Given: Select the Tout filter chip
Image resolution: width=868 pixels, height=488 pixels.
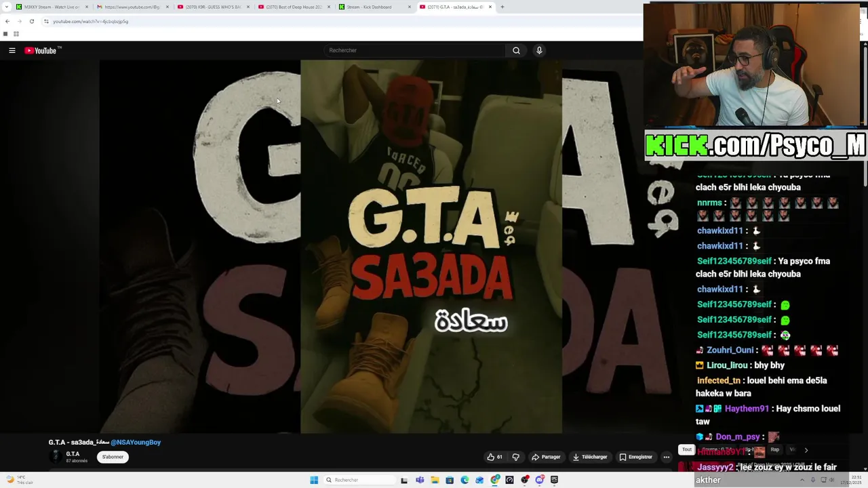Looking at the screenshot, I should [687, 449].
